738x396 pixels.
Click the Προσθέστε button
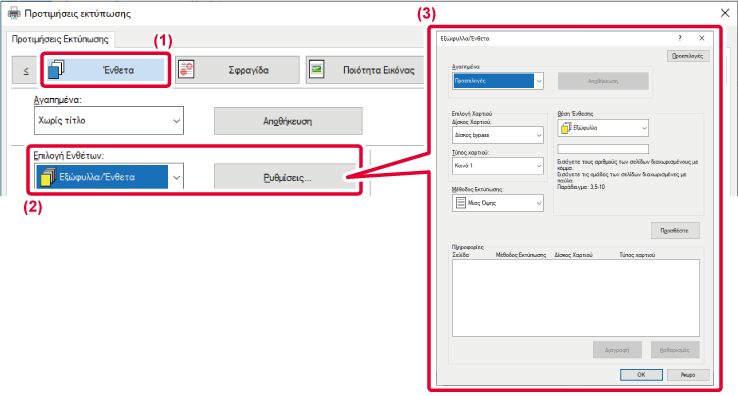pos(675,231)
